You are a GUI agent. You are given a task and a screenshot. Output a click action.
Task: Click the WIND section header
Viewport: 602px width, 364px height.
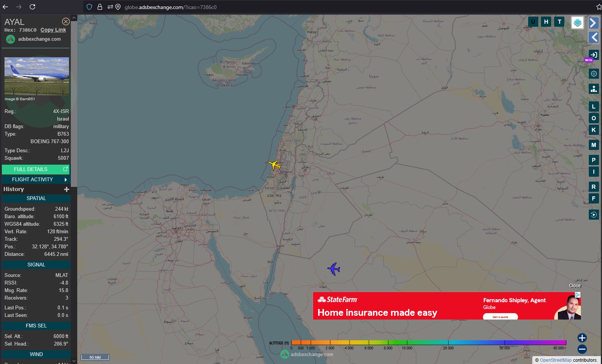click(36, 354)
